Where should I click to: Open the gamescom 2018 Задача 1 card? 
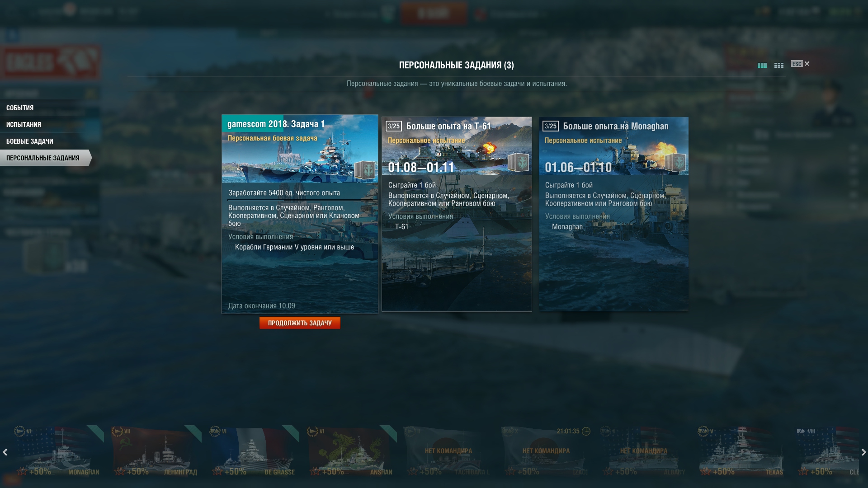click(x=300, y=214)
